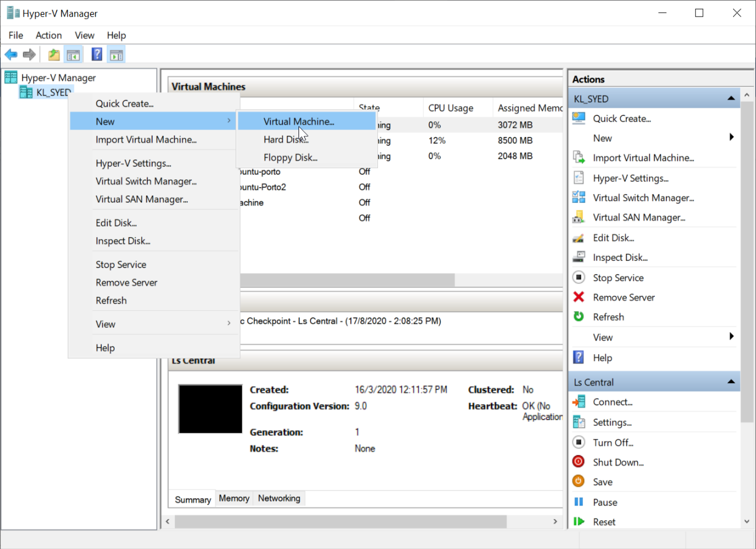This screenshot has height=549, width=756.
Task: Click the blue Help toolbar icon
Action: [97, 55]
